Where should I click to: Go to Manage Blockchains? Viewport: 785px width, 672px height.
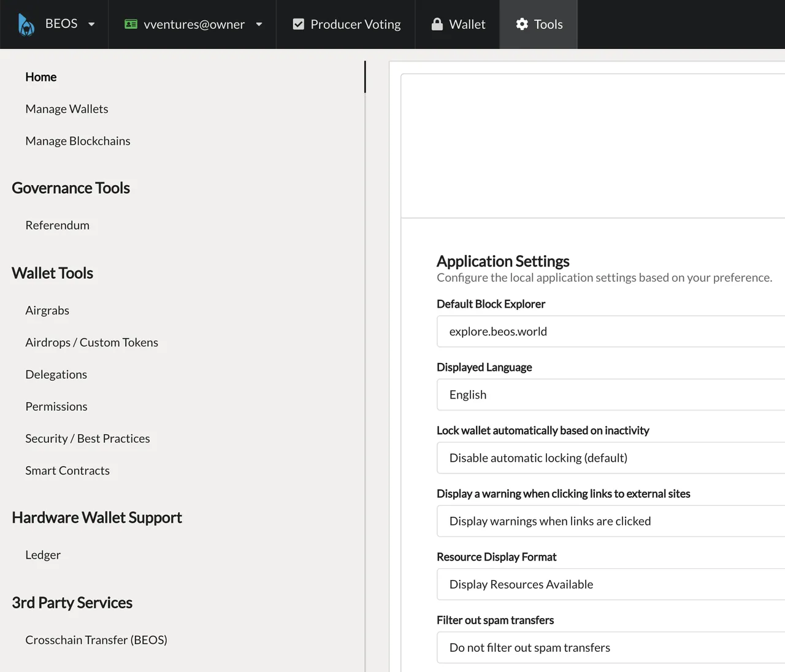(x=78, y=141)
